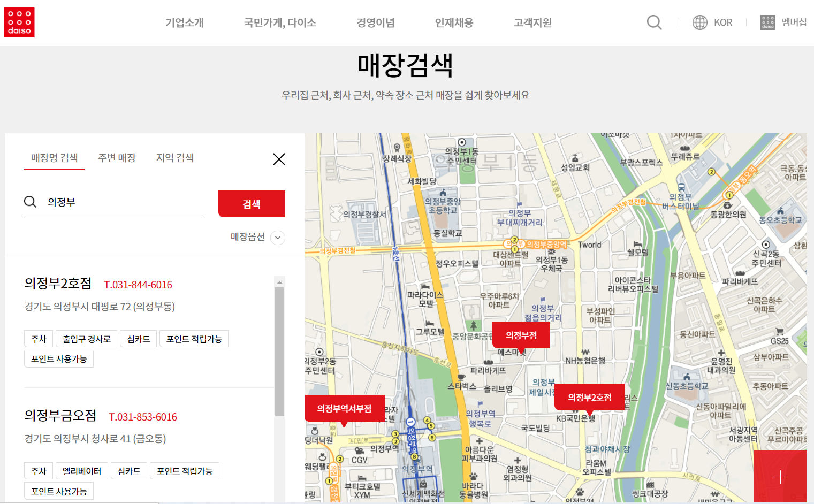Open the site search magnifier icon
814x504 pixels.
[654, 22]
